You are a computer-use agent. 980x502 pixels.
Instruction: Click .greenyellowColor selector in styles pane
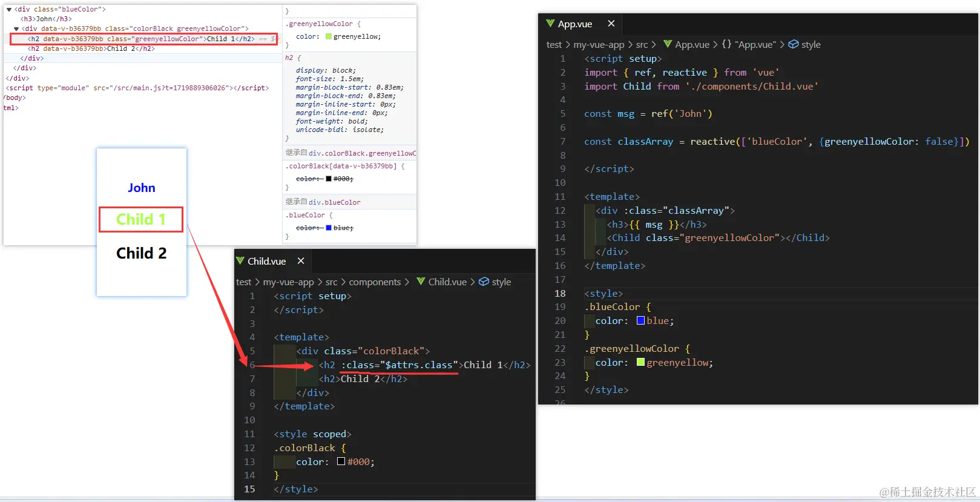click(319, 24)
